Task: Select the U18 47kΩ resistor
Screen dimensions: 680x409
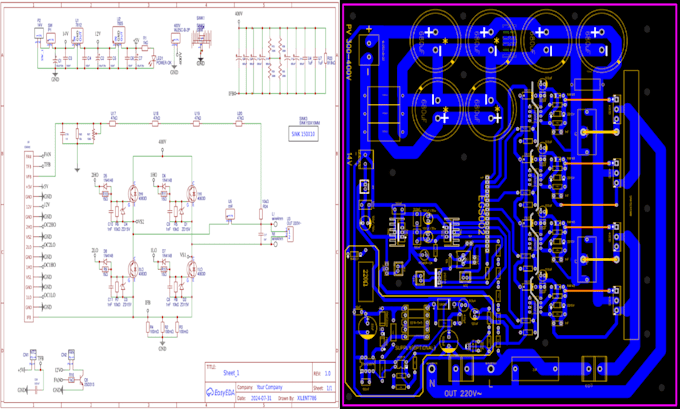Action: (x=156, y=124)
